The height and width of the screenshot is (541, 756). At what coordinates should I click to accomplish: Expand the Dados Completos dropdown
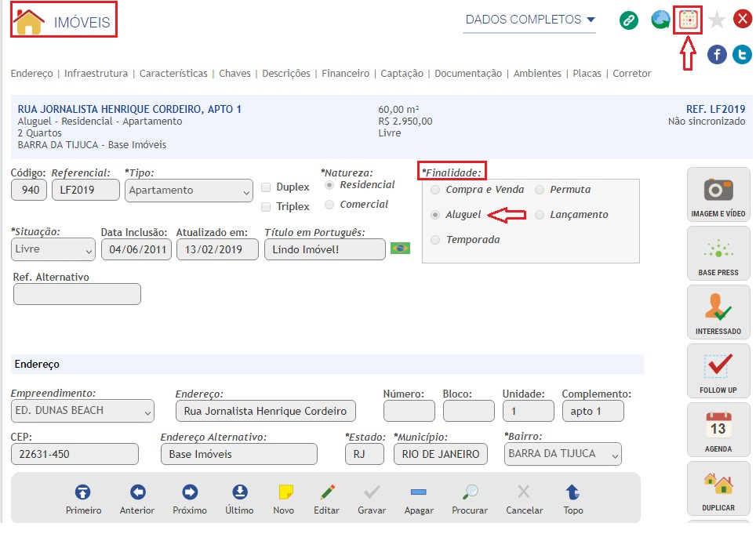529,20
